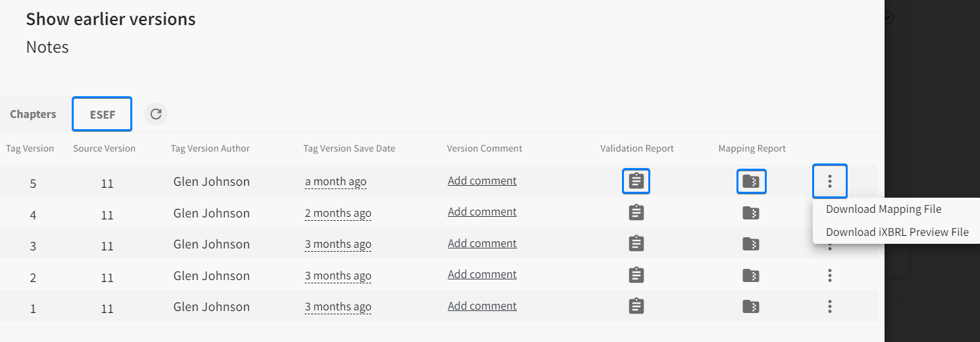Click source version 11 in tag version 5 row
Image resolution: width=980 pixels, height=342 pixels.
click(x=107, y=183)
